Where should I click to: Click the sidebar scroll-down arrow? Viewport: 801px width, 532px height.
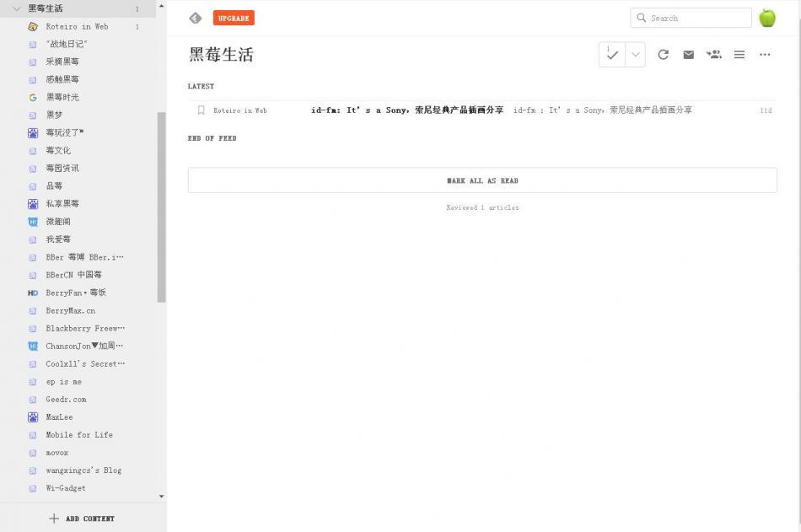[161, 495]
